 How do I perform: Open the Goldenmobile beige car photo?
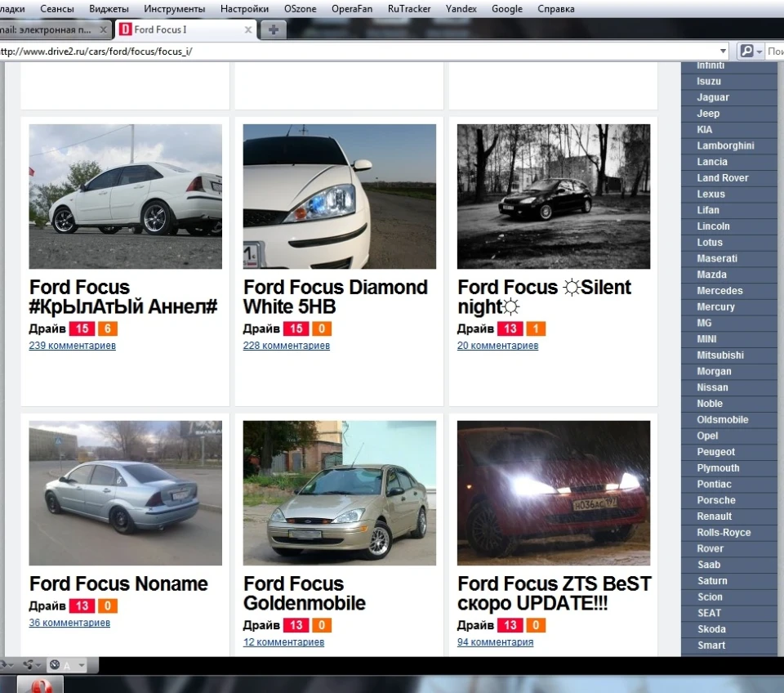tap(340, 493)
